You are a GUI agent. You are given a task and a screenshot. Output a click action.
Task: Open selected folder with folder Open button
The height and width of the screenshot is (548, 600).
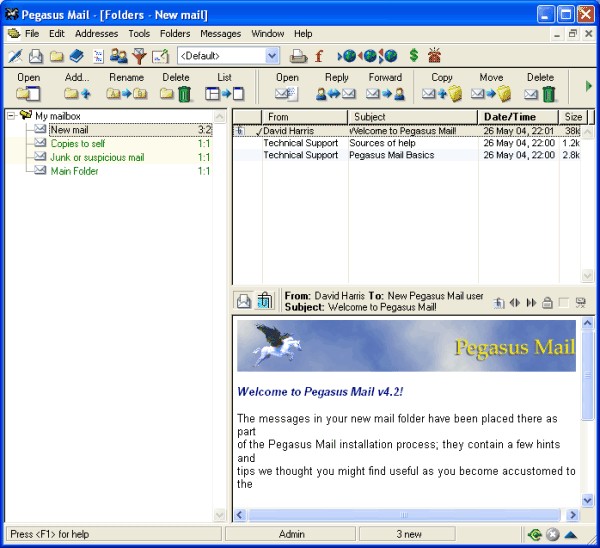click(29, 86)
